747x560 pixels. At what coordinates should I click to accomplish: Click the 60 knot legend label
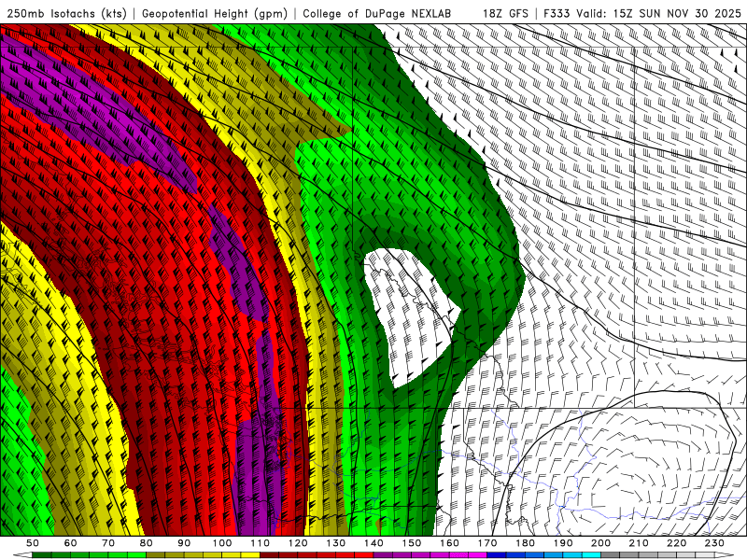71,543
